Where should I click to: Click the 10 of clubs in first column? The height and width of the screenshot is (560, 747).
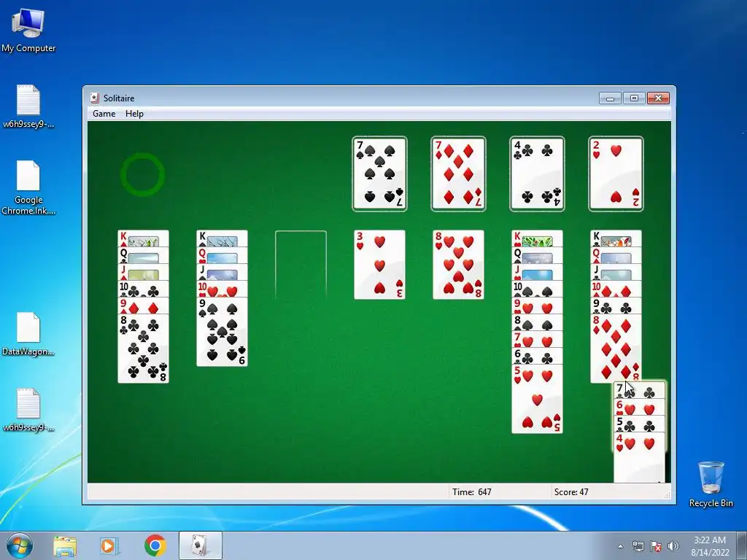pos(144,289)
